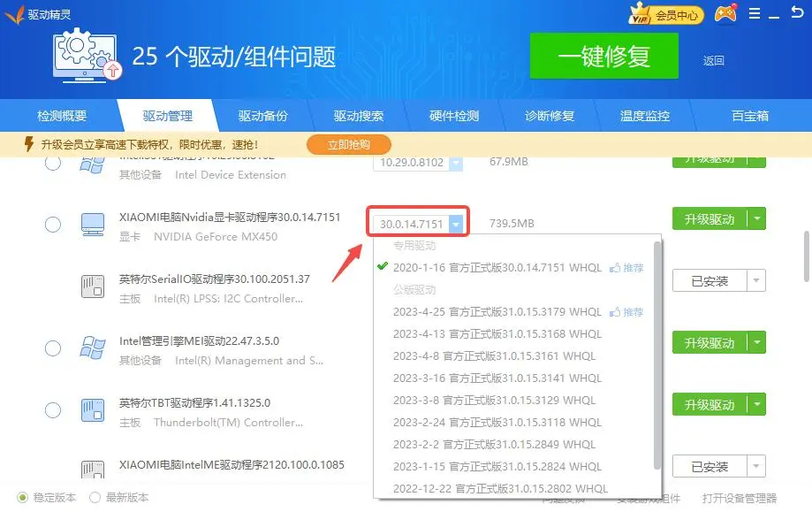This screenshot has height=512, width=812.
Task: Open arrow beside SerialIO 已安装 button
Action: (x=756, y=281)
